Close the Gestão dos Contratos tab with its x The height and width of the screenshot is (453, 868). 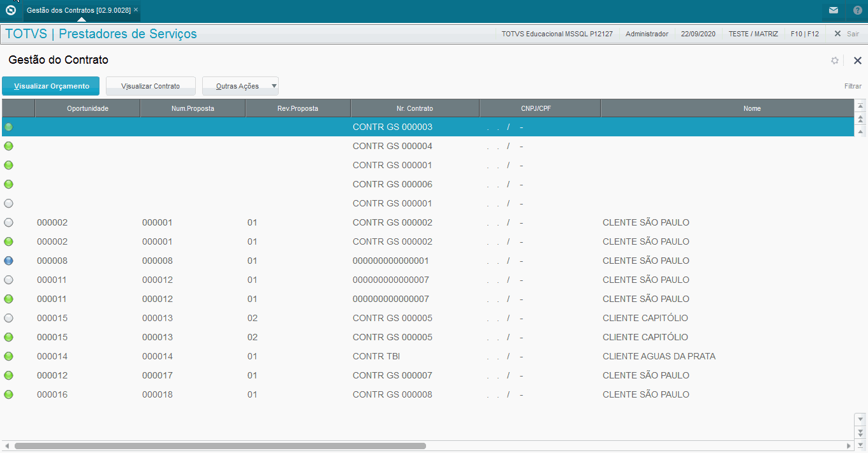click(136, 10)
